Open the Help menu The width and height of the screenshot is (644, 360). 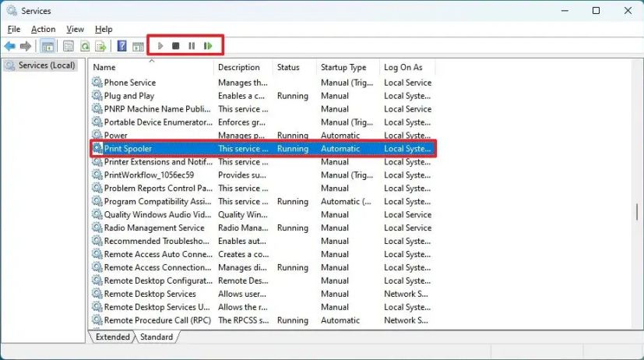(104, 29)
